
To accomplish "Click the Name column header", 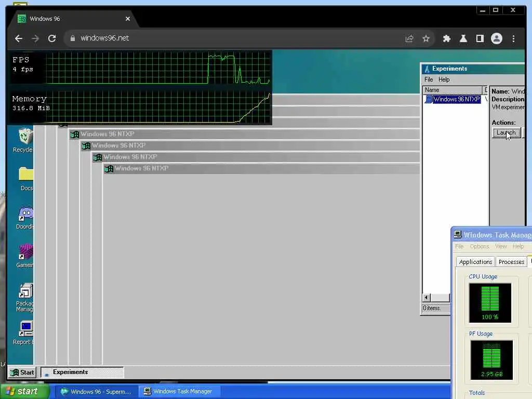I will pyautogui.click(x=453, y=90).
